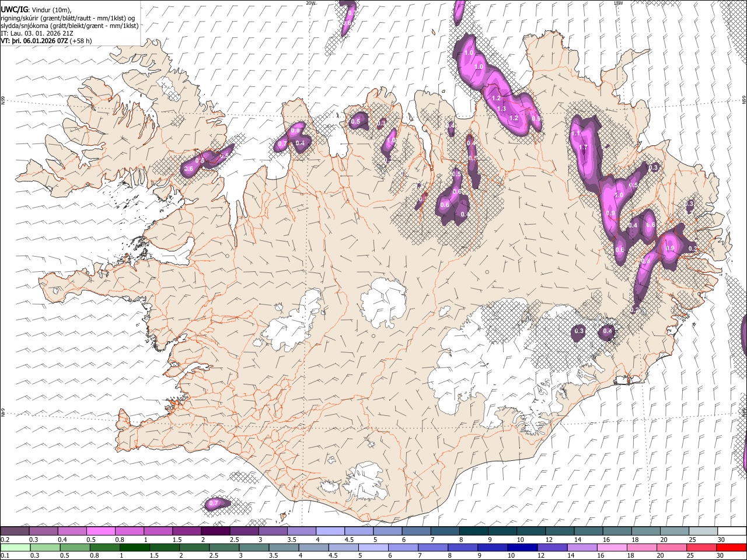Click the red rain swatch between 20 and 25
The image size is (747, 560).
tap(701, 547)
